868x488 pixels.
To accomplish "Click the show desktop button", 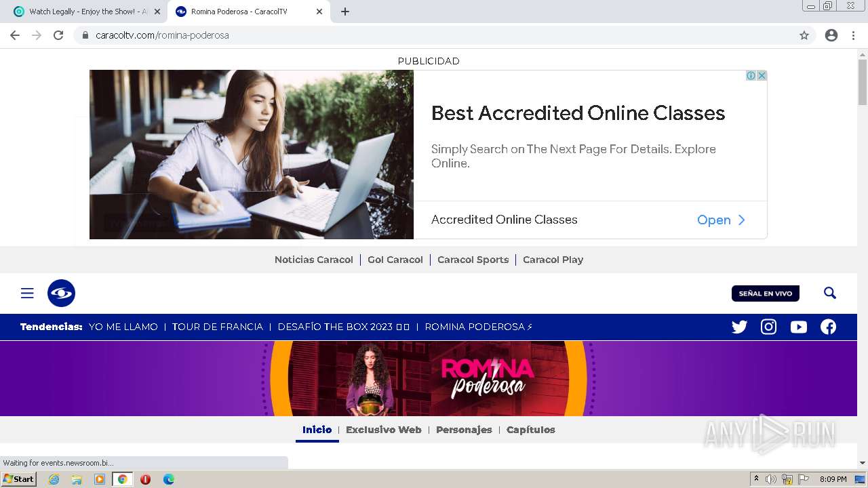I will click(x=860, y=479).
